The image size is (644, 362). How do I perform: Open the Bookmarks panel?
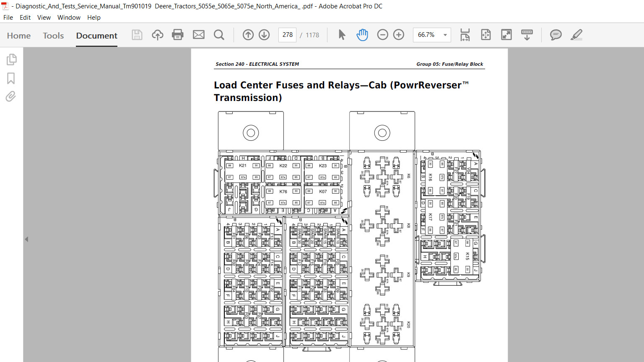click(11, 78)
